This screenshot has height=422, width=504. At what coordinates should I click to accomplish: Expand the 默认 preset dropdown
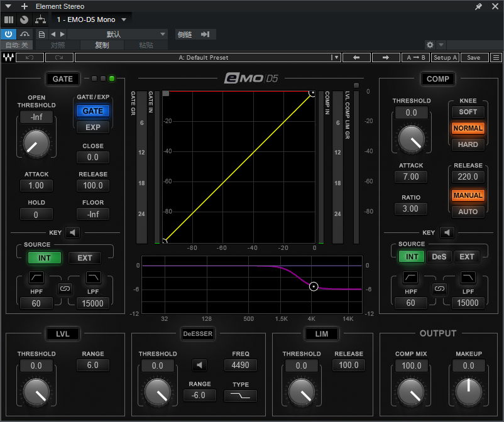point(117,34)
